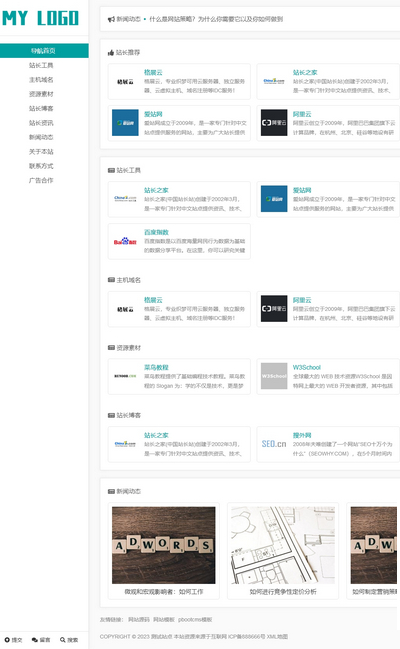This screenshot has height=649, width=400.
Task: Open the ADWORDS article thumbnail image
Action: (164, 545)
